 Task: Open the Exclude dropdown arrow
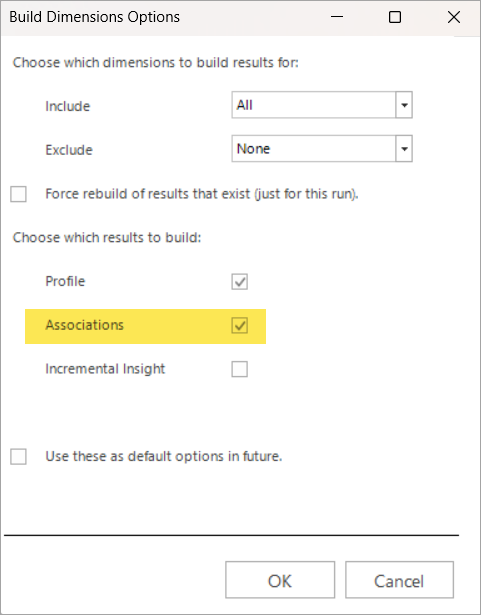coord(404,149)
